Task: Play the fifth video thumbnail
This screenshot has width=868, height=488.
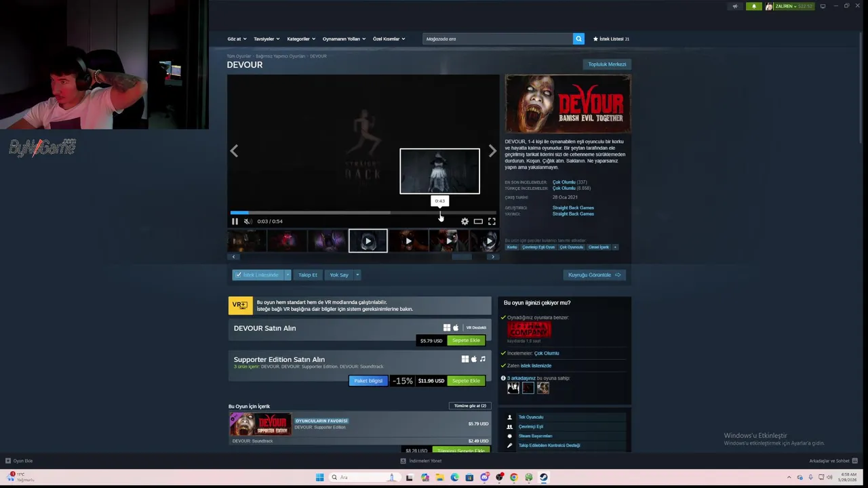Action: click(x=408, y=241)
